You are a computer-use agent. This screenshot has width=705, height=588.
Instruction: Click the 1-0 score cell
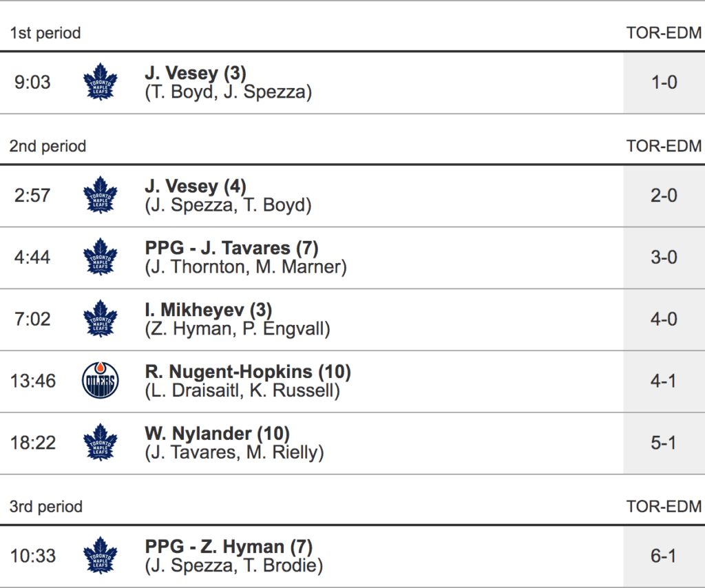pos(664,83)
